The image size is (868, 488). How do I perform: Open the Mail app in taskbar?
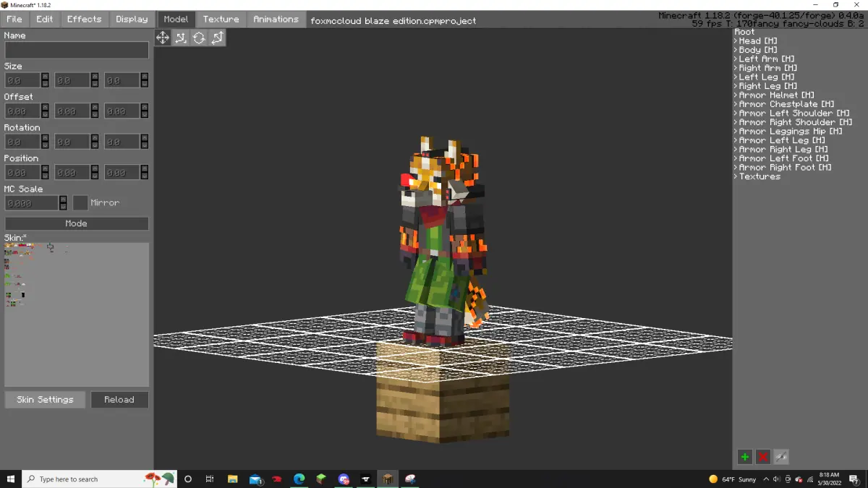(255, 479)
